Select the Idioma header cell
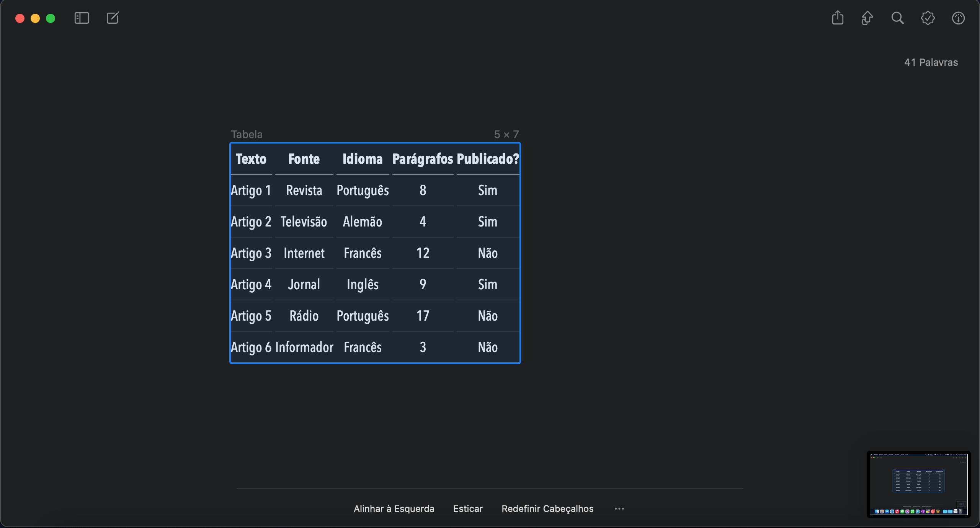Screen dimensions: 980x528 coord(363,159)
